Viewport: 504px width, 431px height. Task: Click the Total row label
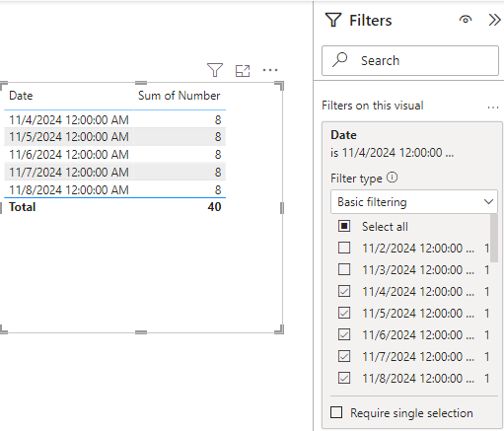pyautogui.click(x=23, y=207)
